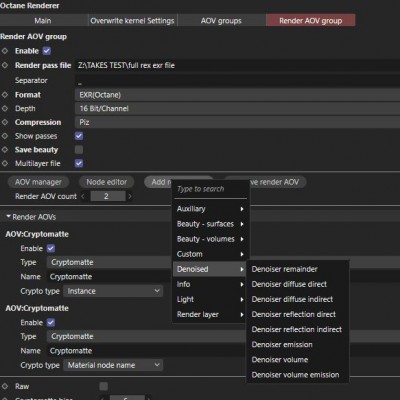
Task: Toggle the Show passes checkbox
Action: [x=79, y=136]
